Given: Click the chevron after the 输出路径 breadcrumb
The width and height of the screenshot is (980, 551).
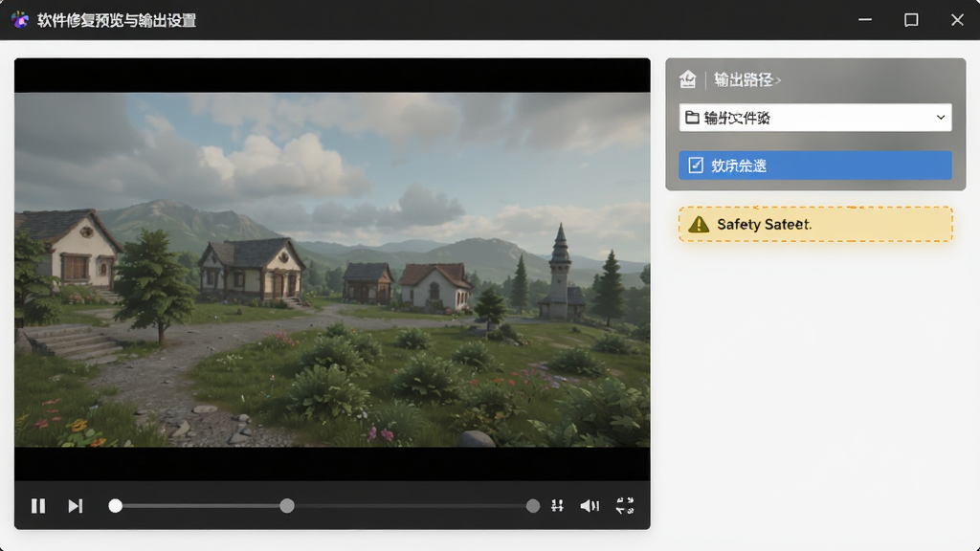Looking at the screenshot, I should tap(777, 80).
